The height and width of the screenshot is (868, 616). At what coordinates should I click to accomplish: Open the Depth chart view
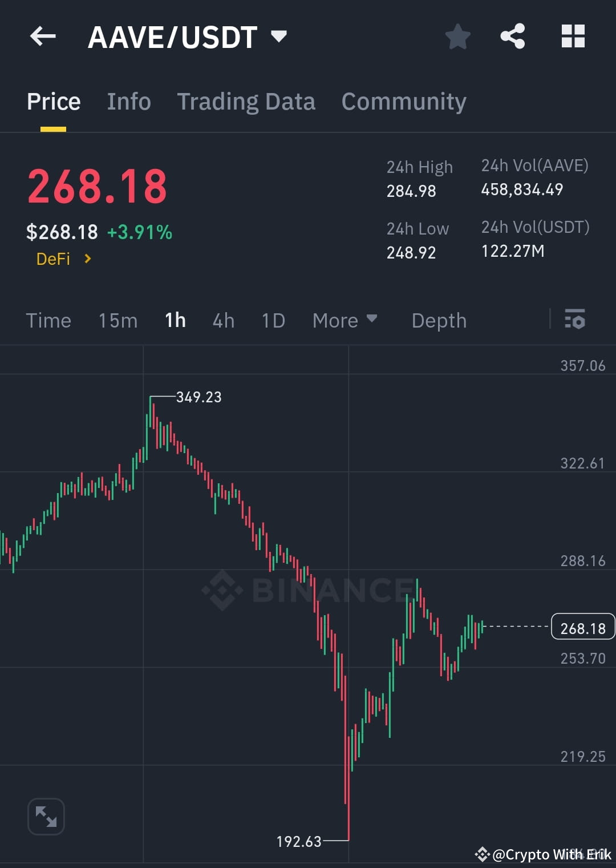pos(439,320)
